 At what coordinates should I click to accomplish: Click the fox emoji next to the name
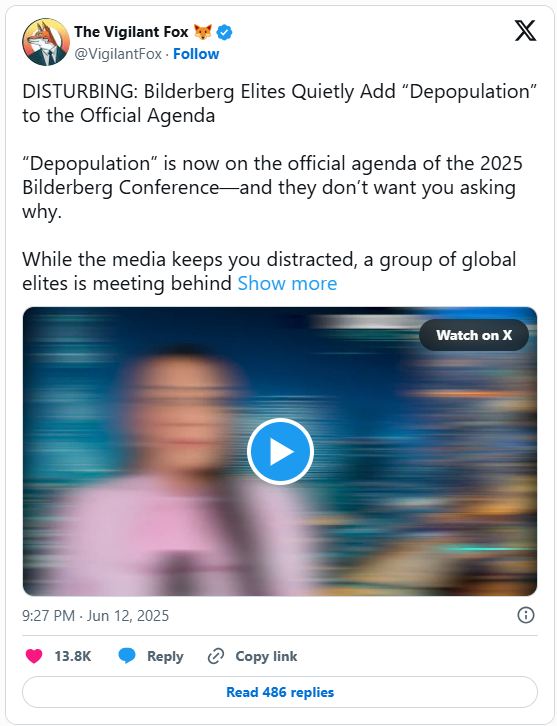coord(202,32)
